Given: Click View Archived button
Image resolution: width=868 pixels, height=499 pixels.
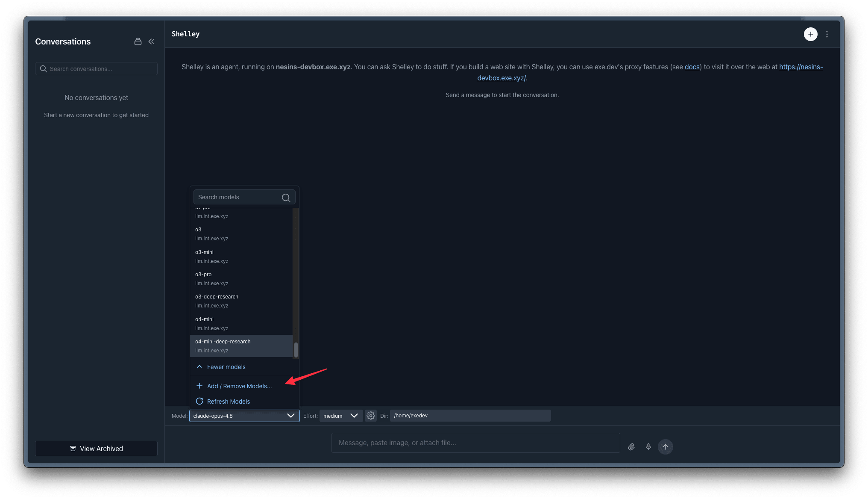Looking at the screenshot, I should [x=96, y=449].
